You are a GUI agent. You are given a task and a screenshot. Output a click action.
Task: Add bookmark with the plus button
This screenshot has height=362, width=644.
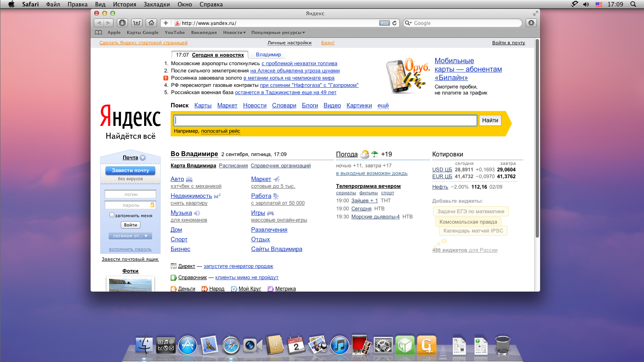[x=165, y=23]
